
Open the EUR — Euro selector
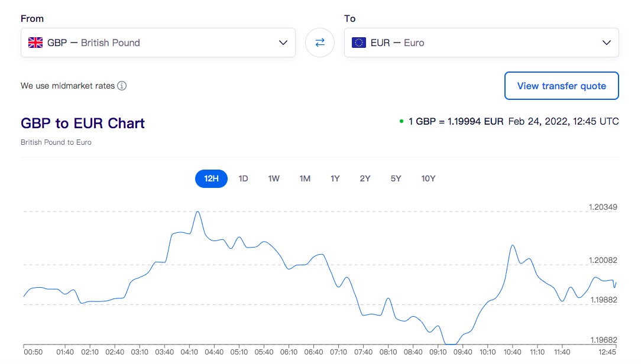(x=473, y=43)
